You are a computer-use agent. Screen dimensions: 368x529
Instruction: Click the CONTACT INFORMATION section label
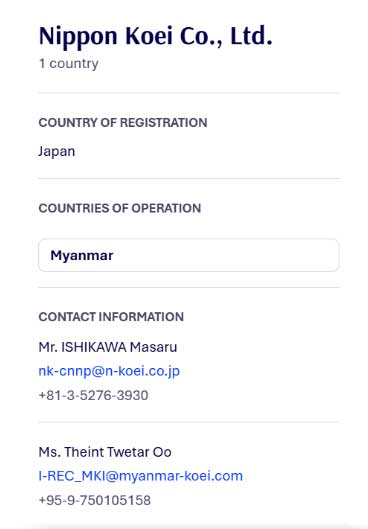(x=111, y=317)
